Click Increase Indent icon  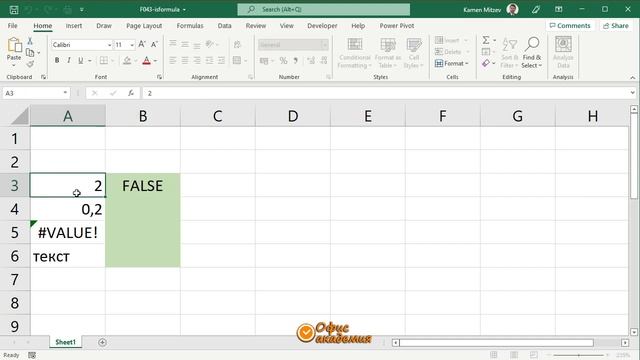[x=221, y=60]
